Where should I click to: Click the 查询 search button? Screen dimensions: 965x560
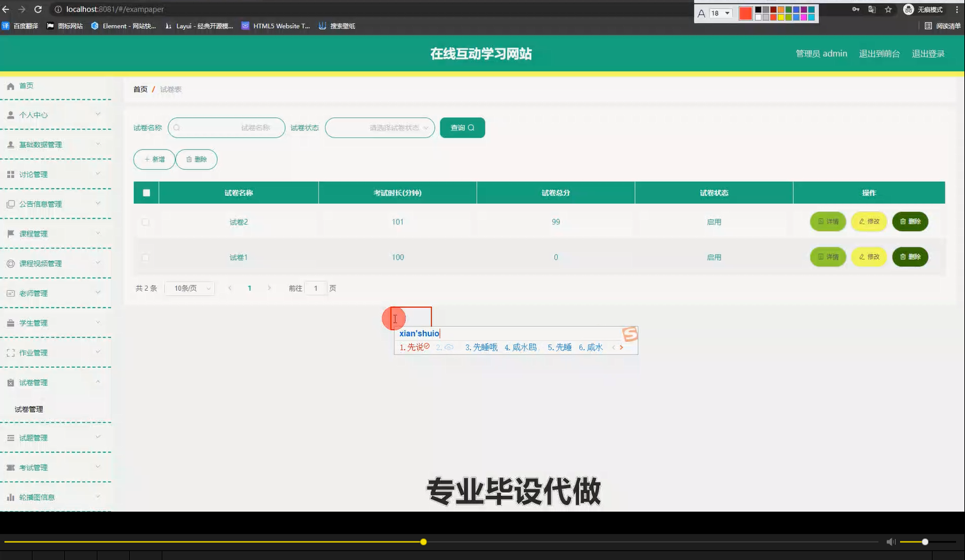tap(462, 127)
